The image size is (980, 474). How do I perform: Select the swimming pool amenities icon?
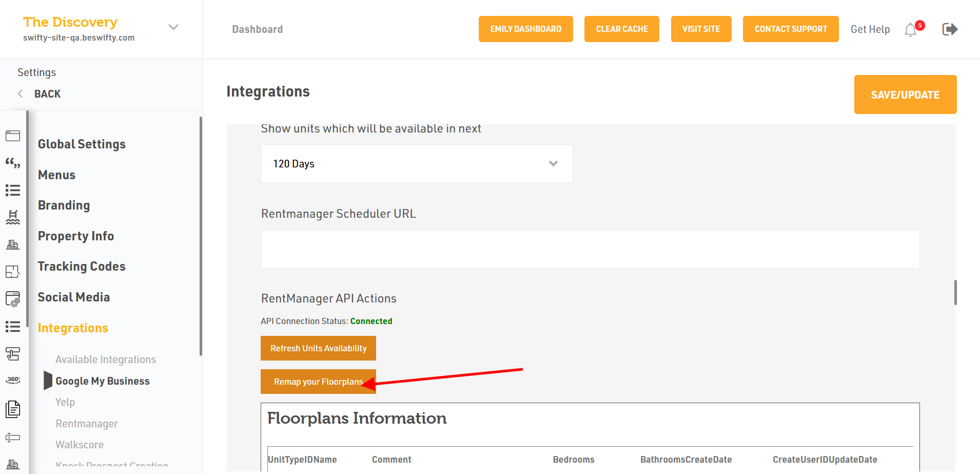(x=13, y=217)
